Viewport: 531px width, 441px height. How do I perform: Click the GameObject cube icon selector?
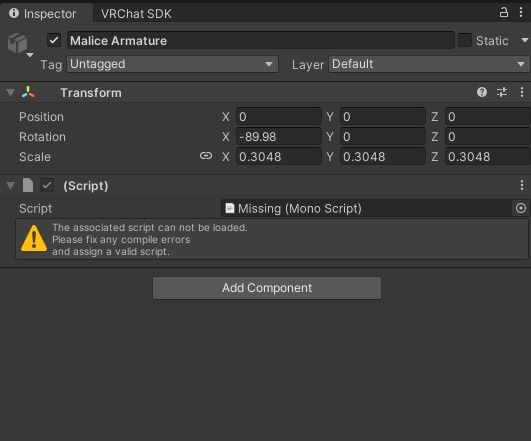(18, 43)
